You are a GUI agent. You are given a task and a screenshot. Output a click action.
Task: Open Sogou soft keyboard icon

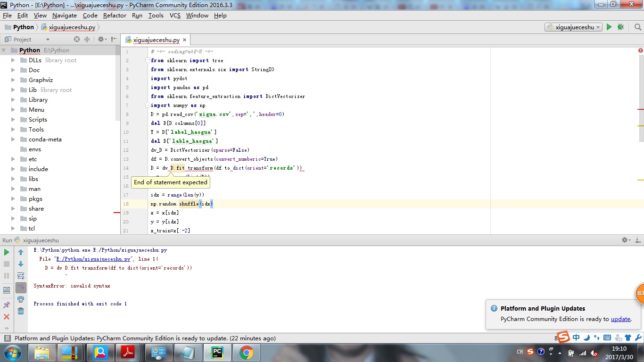pyautogui.click(x=607, y=337)
